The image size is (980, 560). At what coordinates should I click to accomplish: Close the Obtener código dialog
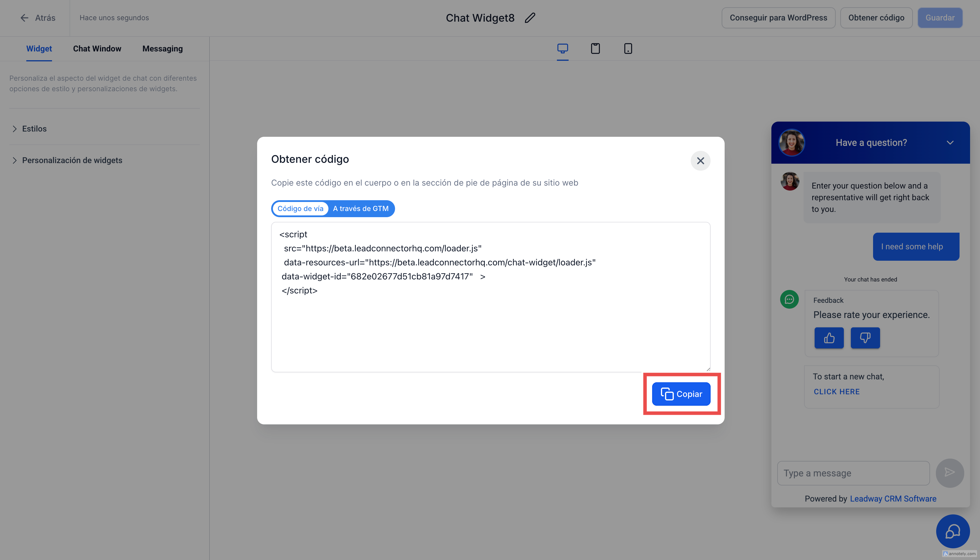(x=700, y=161)
